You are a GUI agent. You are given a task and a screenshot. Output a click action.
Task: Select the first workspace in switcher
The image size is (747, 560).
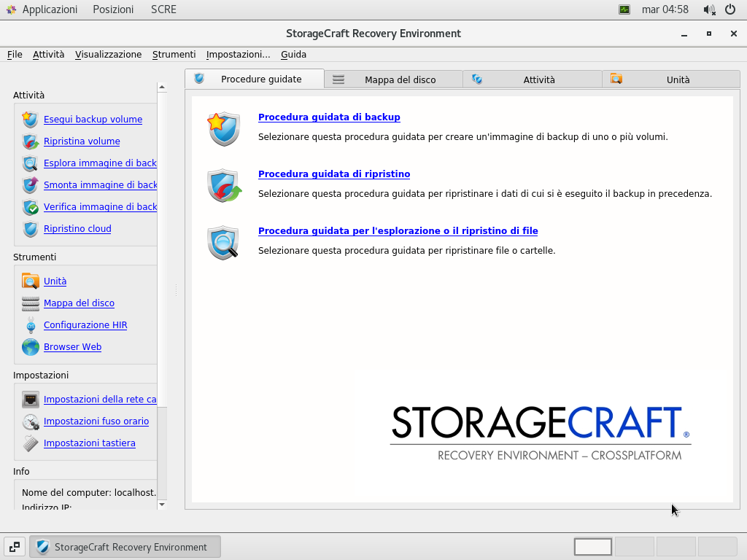tap(593, 547)
